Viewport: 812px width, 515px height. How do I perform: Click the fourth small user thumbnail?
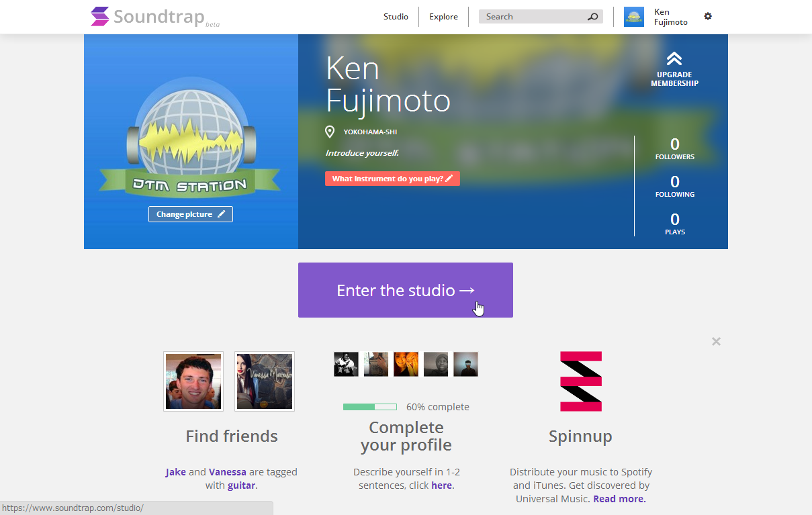click(436, 364)
